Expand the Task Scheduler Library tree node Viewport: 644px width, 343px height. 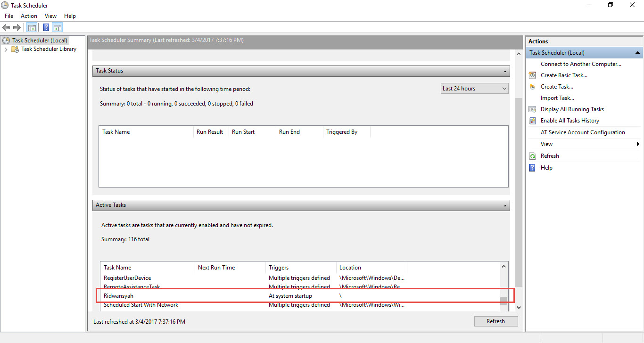[6, 49]
